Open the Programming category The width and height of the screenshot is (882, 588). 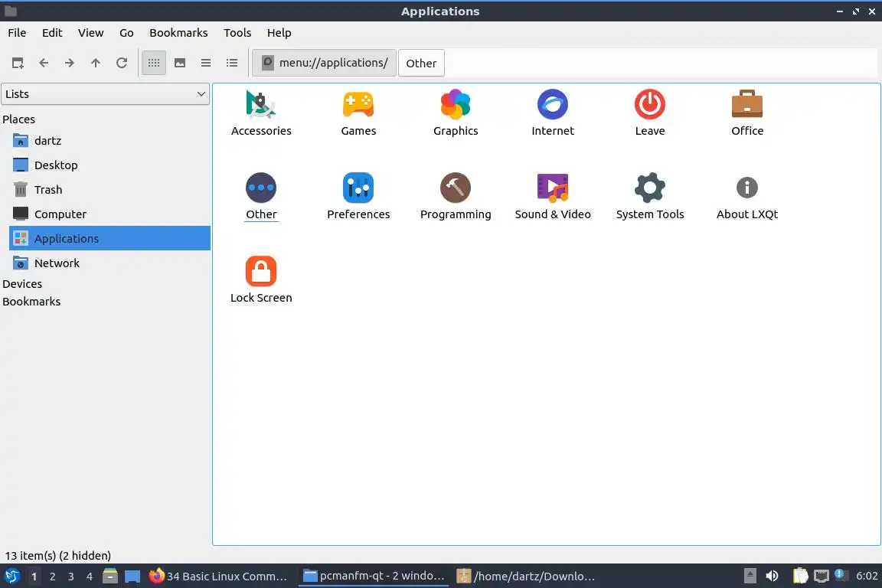click(x=456, y=196)
